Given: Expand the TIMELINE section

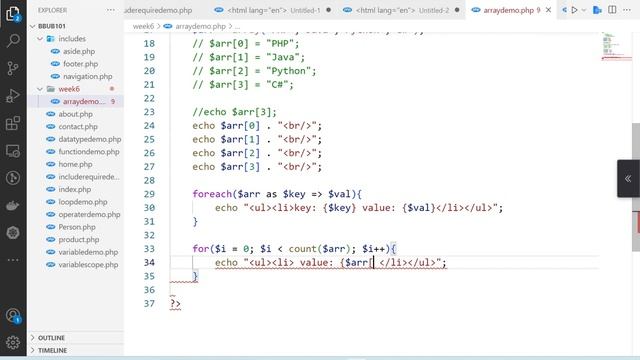Looking at the screenshot, I should [x=76, y=350].
